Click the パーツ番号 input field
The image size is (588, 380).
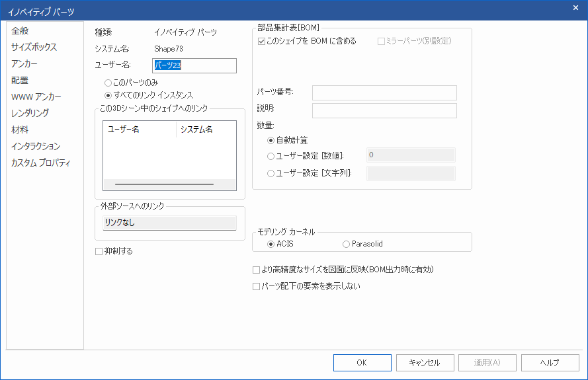384,93
